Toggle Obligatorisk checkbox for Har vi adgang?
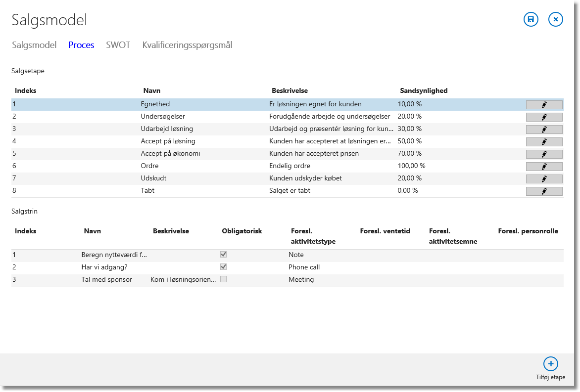 point(223,267)
